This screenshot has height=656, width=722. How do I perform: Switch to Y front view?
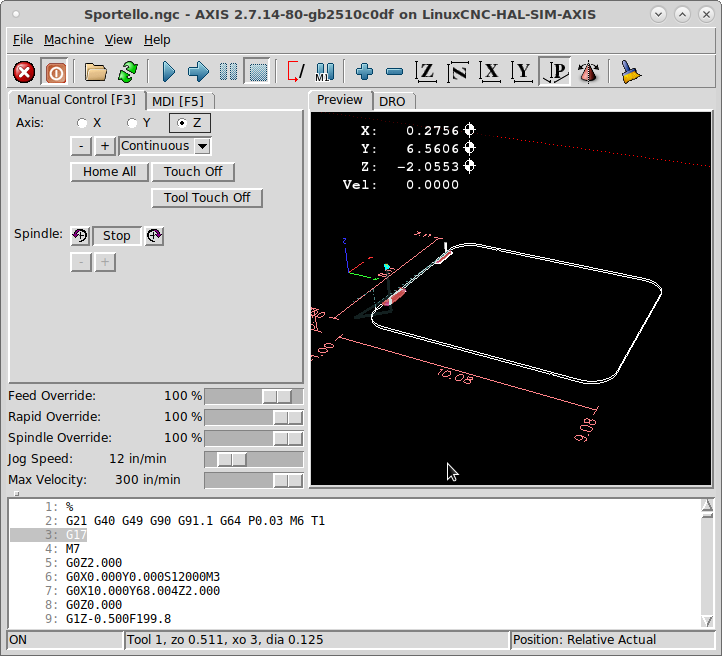[x=523, y=72]
